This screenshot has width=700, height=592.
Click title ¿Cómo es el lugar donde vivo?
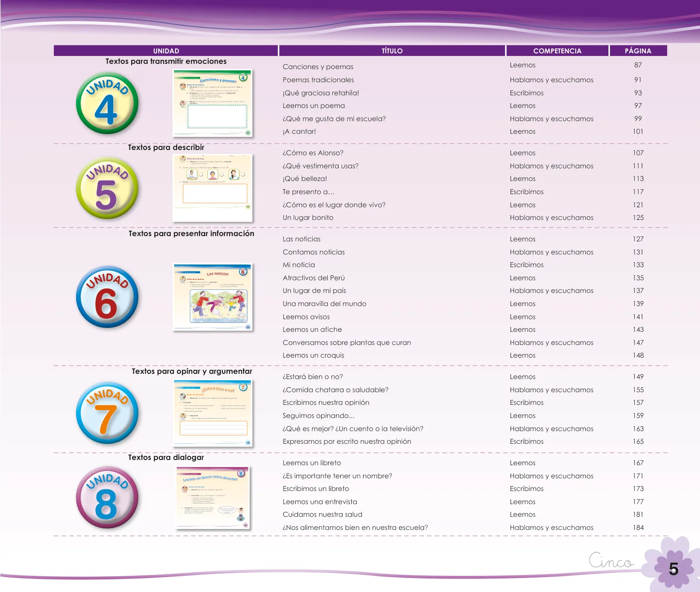pyautogui.click(x=334, y=205)
